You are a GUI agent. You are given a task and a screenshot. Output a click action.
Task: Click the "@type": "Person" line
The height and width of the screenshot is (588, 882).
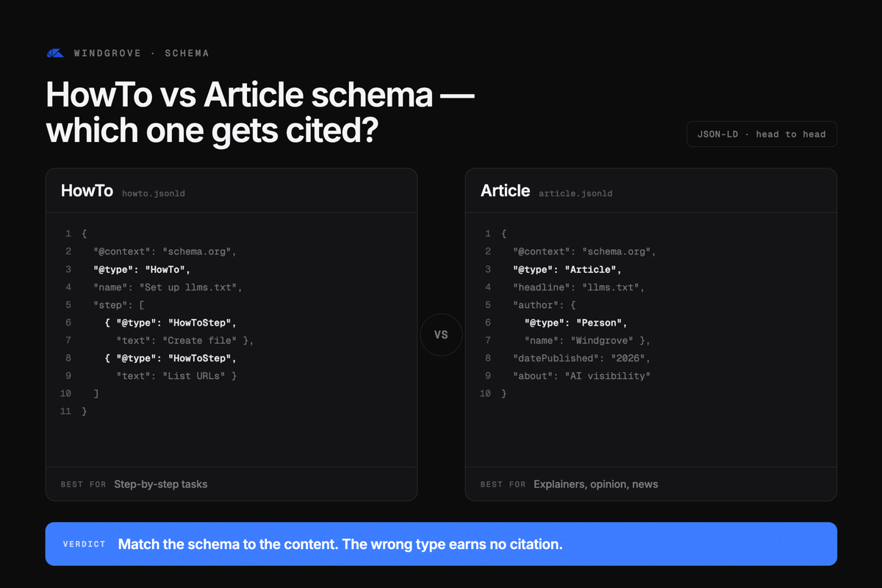point(576,323)
